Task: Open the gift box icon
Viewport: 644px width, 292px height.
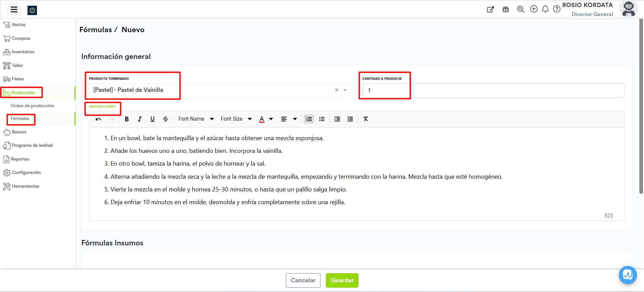Action: (506, 9)
